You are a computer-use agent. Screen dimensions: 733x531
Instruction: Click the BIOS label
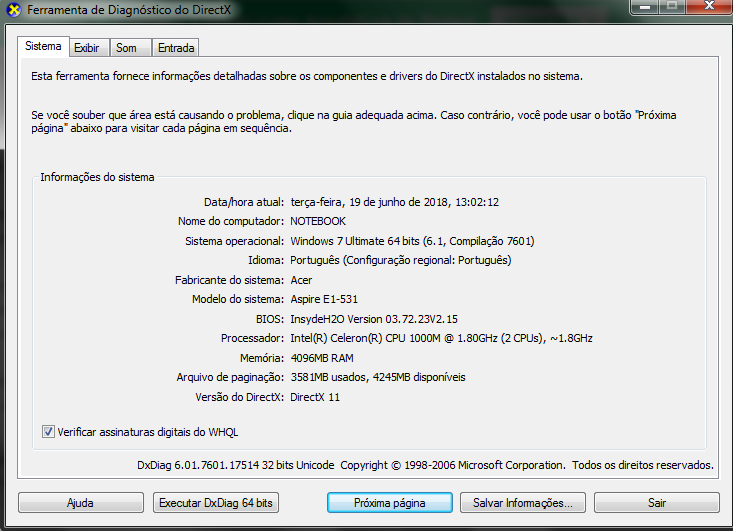pyautogui.click(x=270, y=319)
